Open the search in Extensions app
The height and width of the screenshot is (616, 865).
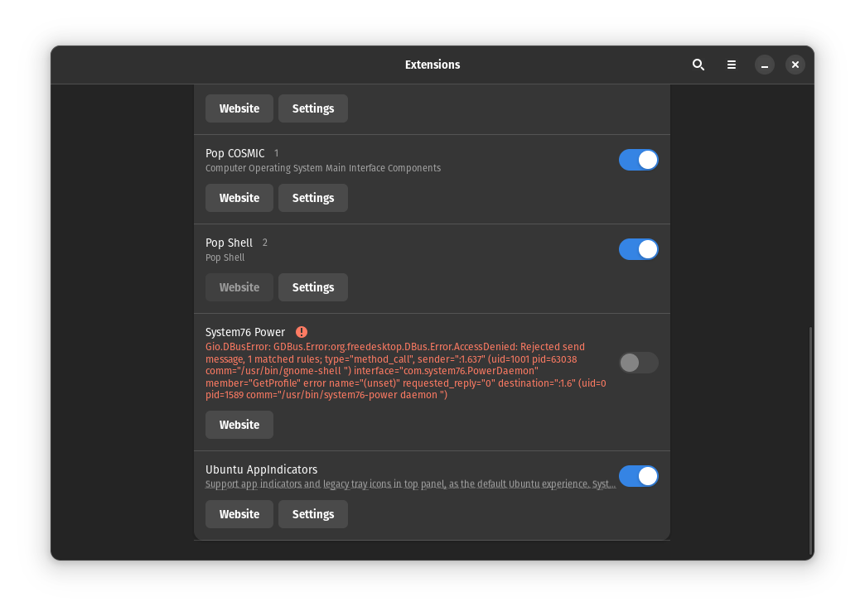(698, 64)
